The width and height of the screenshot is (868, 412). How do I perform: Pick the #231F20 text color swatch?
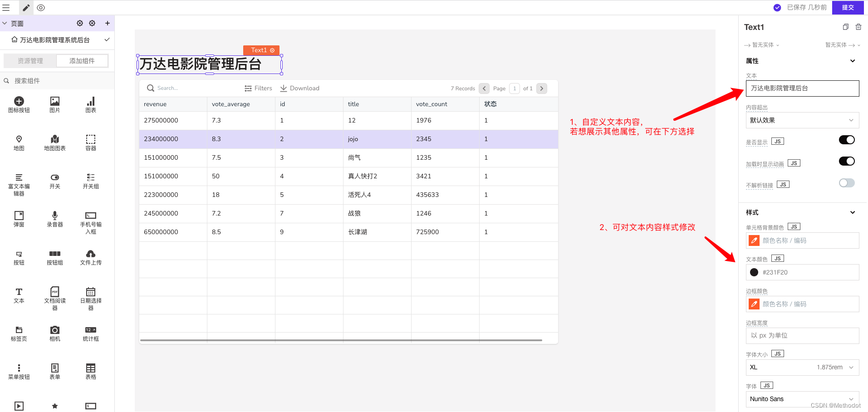click(754, 272)
